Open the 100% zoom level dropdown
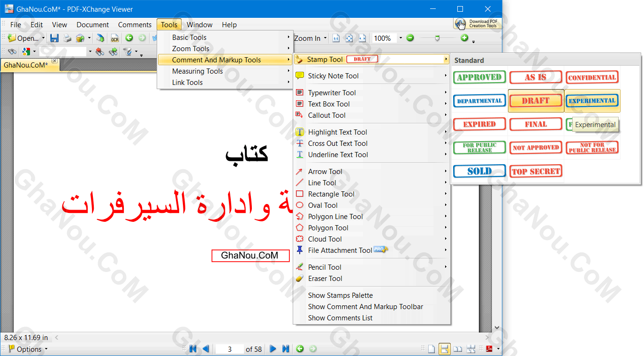The image size is (644, 356). tap(400, 38)
